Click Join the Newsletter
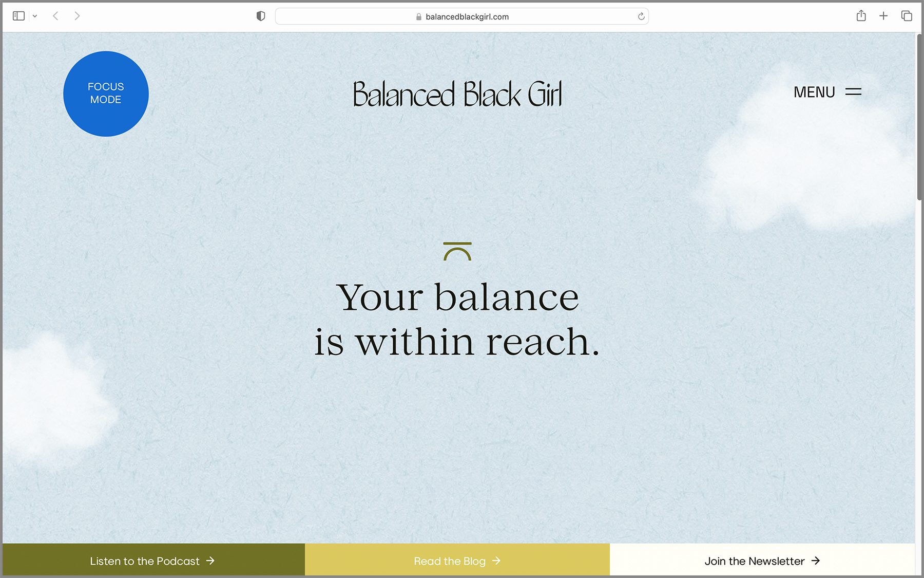The width and height of the screenshot is (924, 578). coord(762,561)
